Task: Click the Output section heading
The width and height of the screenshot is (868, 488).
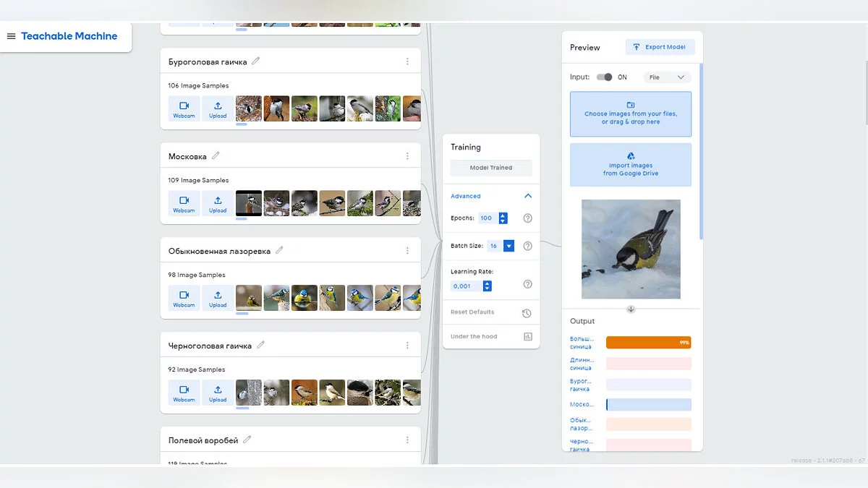Action: (x=582, y=321)
